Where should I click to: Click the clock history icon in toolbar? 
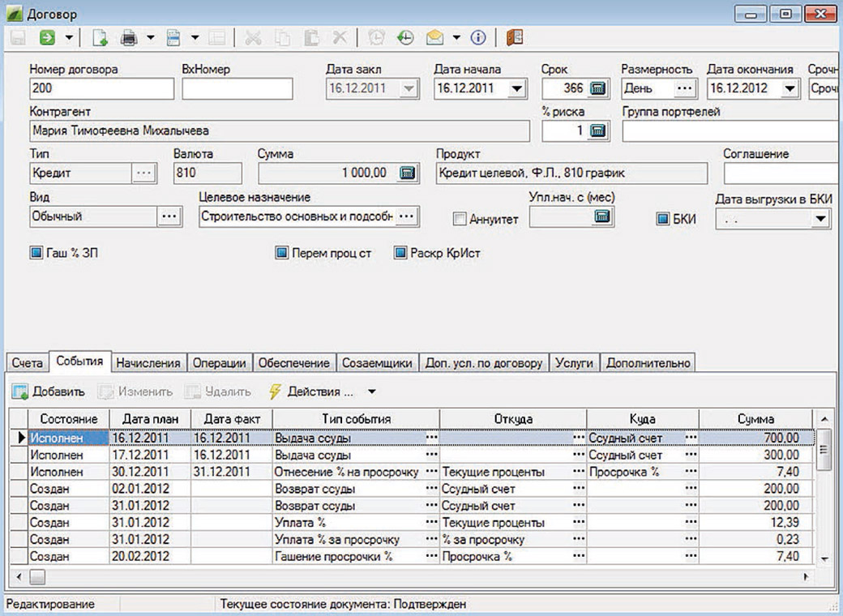405,37
